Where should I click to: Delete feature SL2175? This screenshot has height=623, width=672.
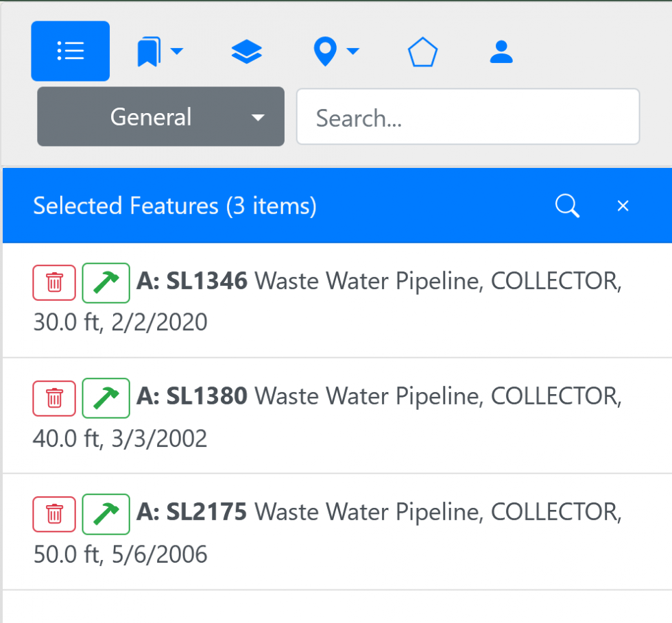[54, 514]
